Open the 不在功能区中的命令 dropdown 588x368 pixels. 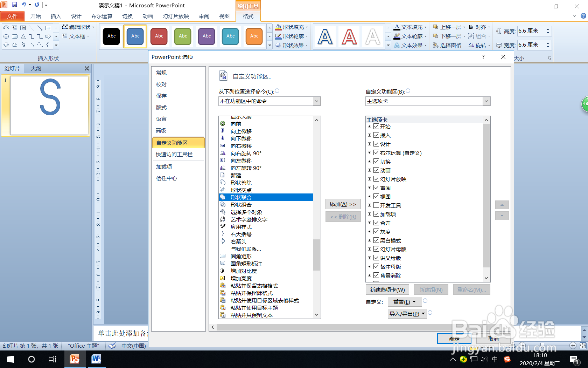click(x=315, y=101)
